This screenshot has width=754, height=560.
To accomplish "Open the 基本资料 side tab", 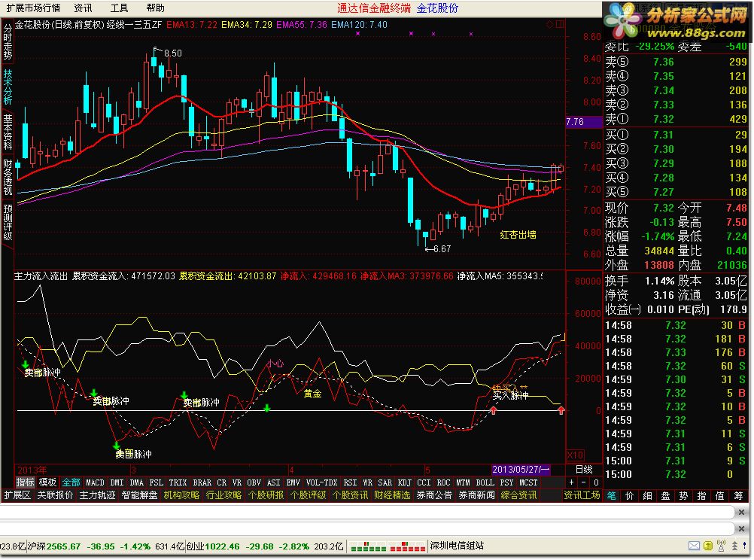I will (x=8, y=132).
